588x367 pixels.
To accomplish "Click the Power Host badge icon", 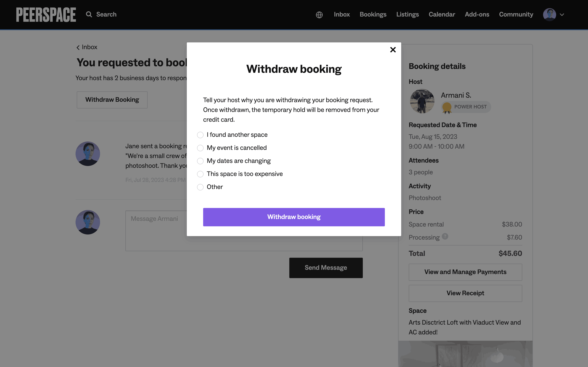I will pos(447,107).
